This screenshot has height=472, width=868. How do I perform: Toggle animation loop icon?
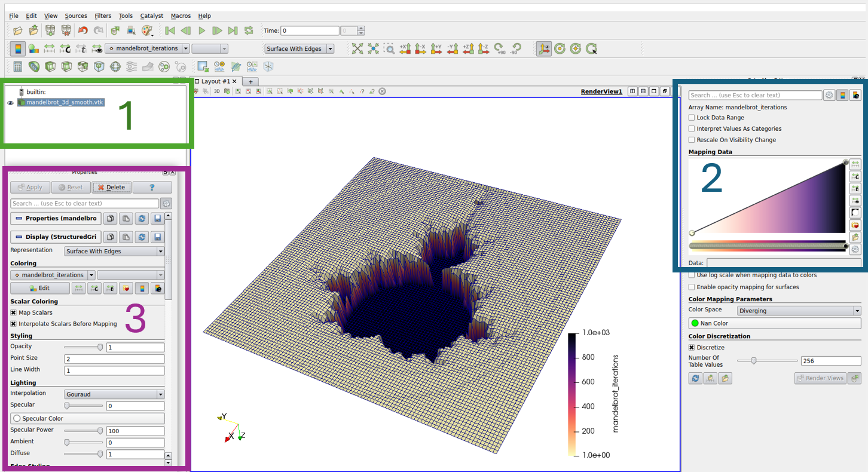tap(249, 30)
